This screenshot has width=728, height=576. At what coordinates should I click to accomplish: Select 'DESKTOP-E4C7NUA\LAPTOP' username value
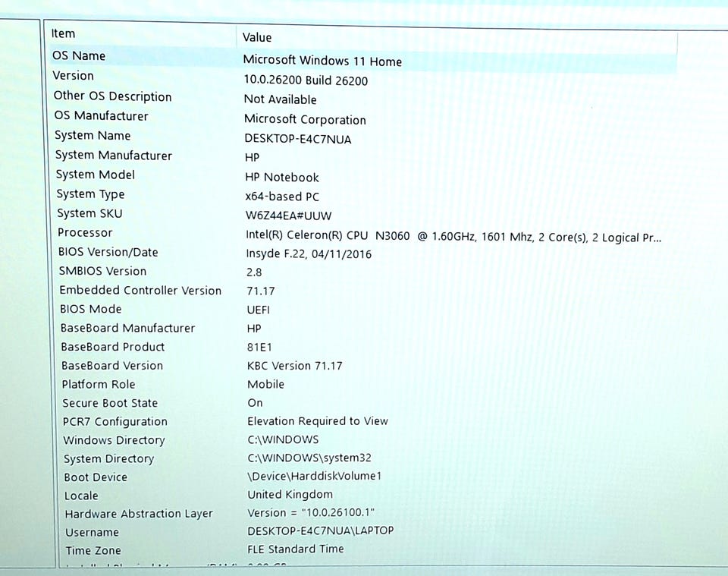click(320, 530)
